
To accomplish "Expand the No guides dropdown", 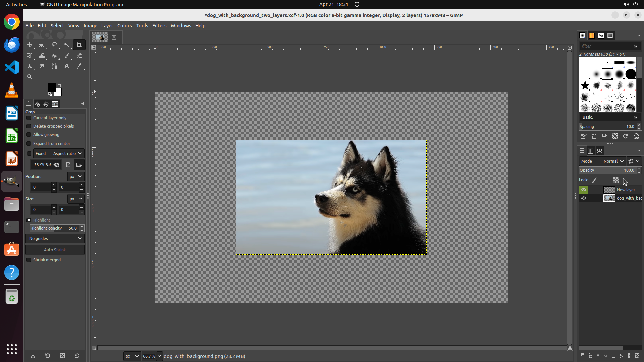I will click(55, 238).
